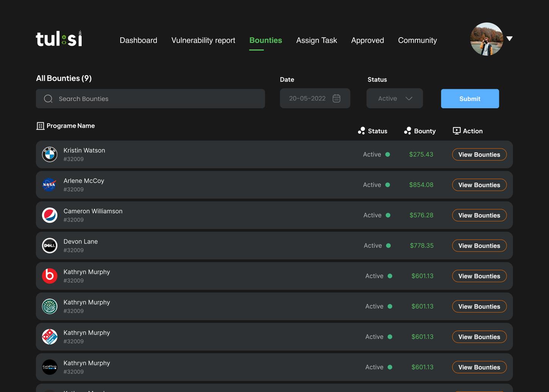The width and height of the screenshot is (549, 392).
Task: Click the NASA program logo
Action: [x=50, y=185]
